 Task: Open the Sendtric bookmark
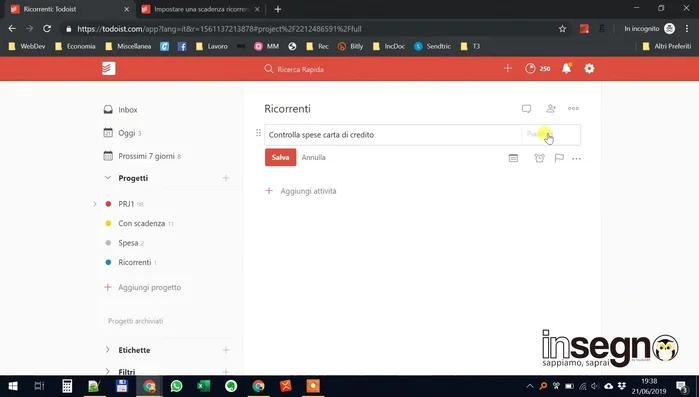432,46
